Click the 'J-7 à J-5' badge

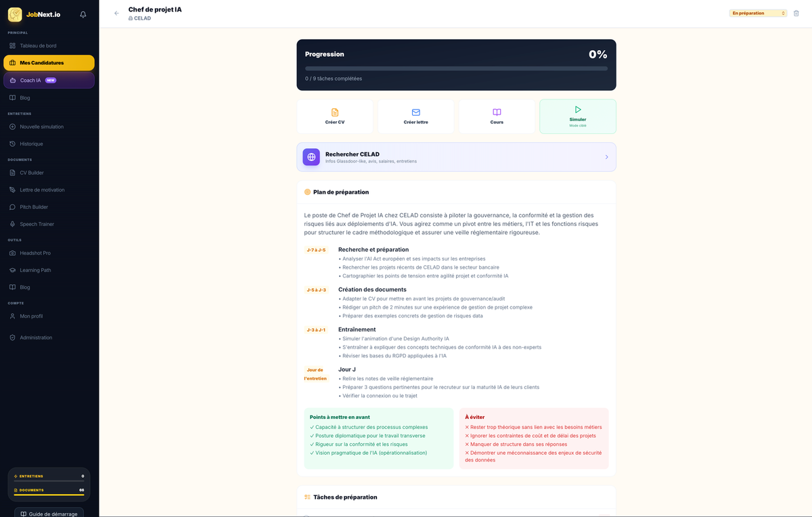(316, 250)
